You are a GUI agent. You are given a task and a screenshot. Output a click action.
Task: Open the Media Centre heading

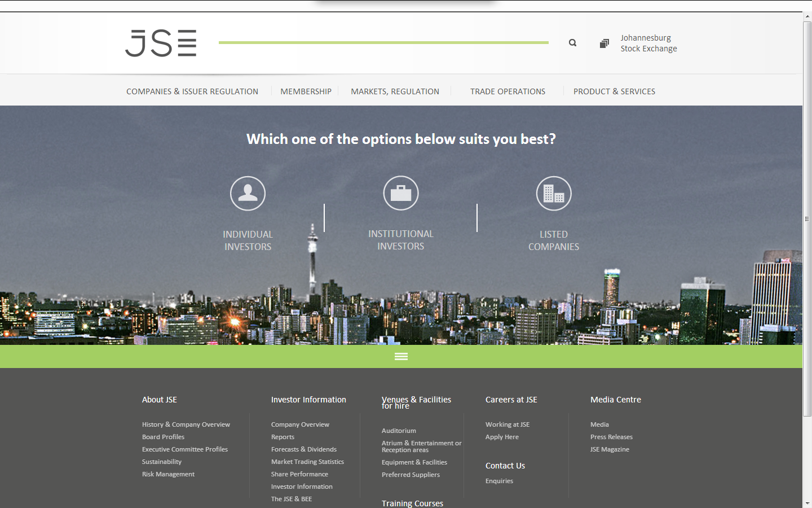(x=616, y=400)
